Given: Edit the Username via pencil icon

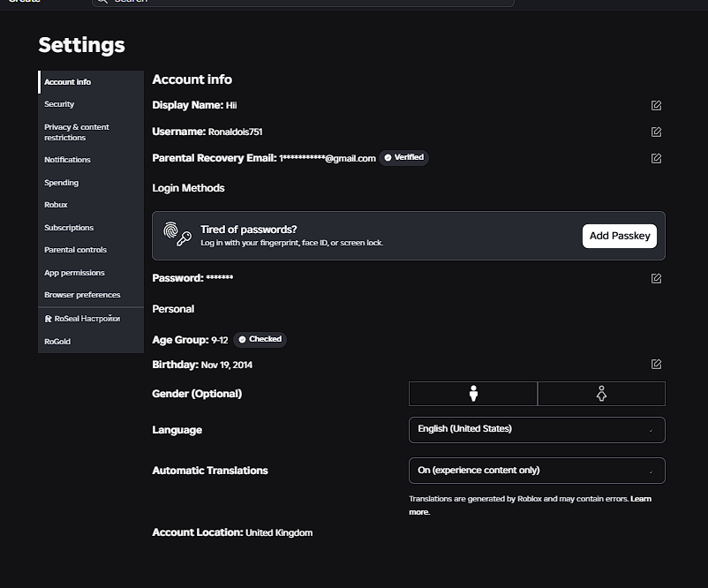Looking at the screenshot, I should point(656,132).
